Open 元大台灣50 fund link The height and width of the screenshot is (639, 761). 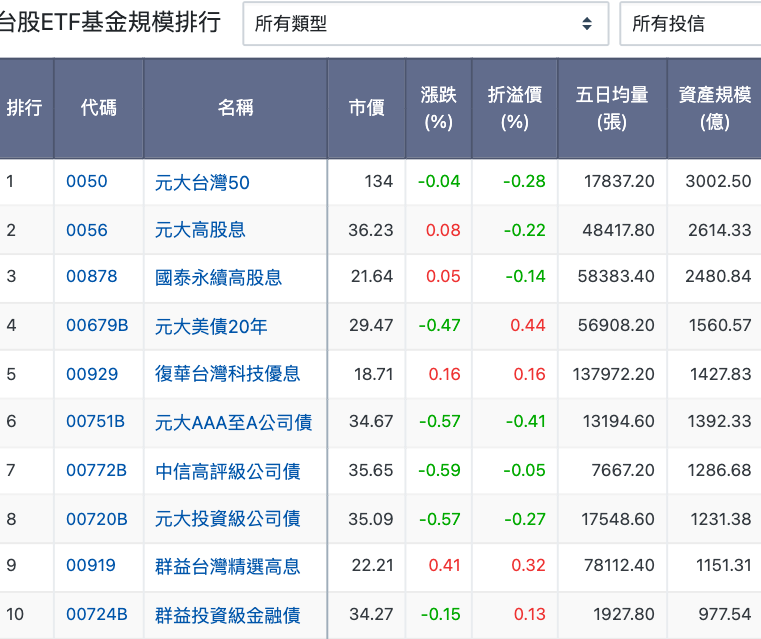tap(202, 182)
